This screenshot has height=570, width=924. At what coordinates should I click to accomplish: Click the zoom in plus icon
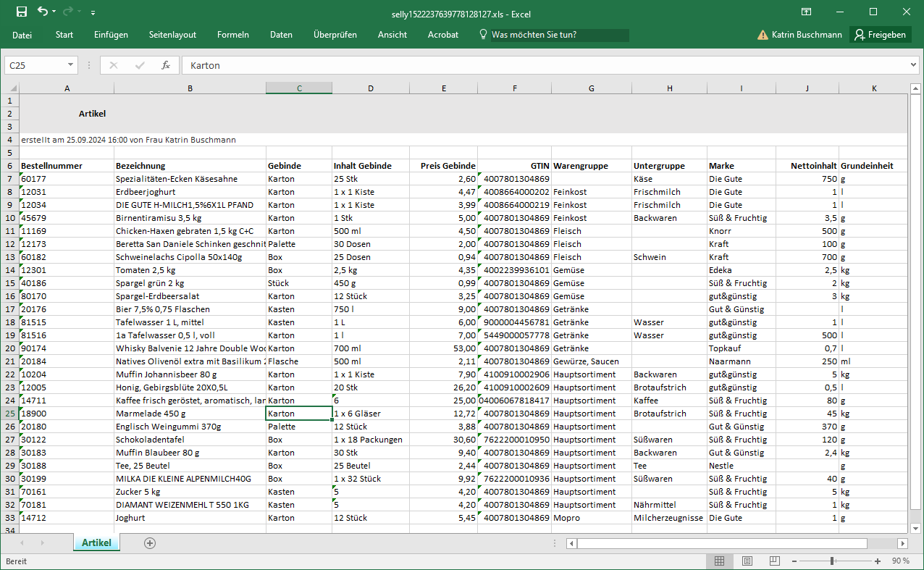tap(878, 561)
